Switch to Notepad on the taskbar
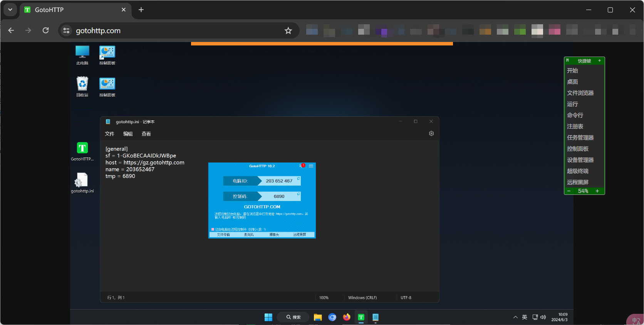The width and height of the screenshot is (644, 325). coord(376,317)
